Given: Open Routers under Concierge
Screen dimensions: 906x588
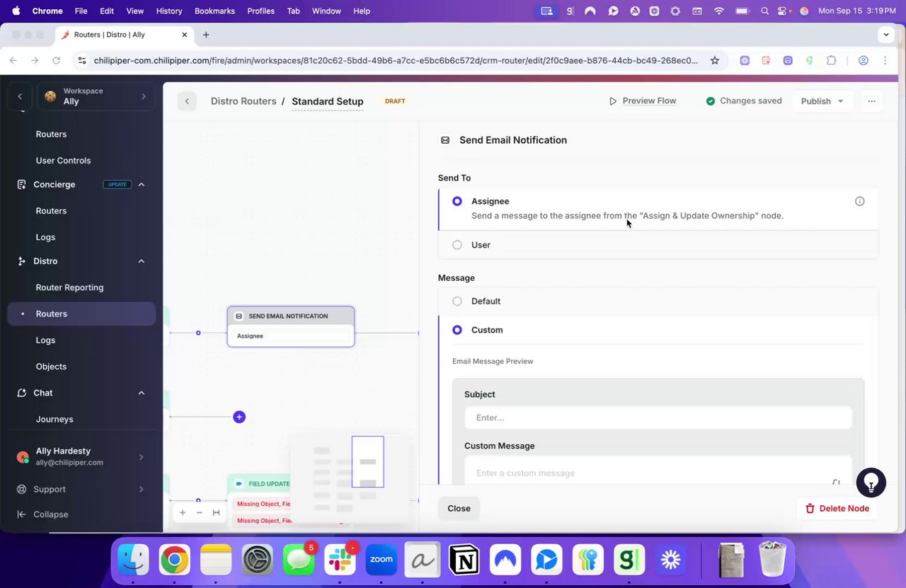Looking at the screenshot, I should (51, 211).
